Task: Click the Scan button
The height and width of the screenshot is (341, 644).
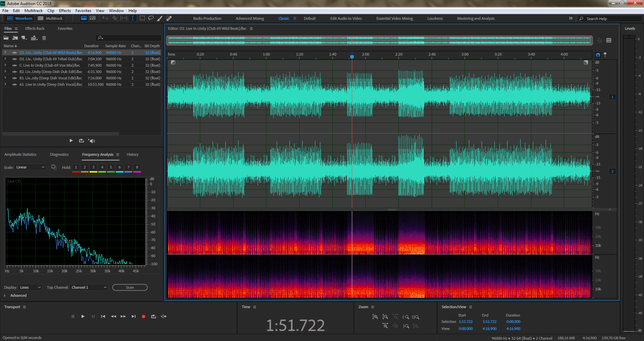Action: click(130, 287)
